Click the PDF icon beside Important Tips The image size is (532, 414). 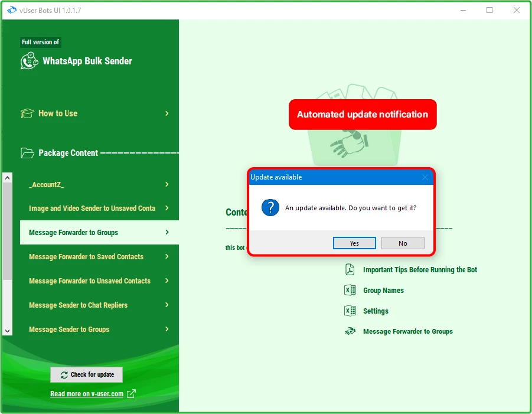[x=350, y=270]
